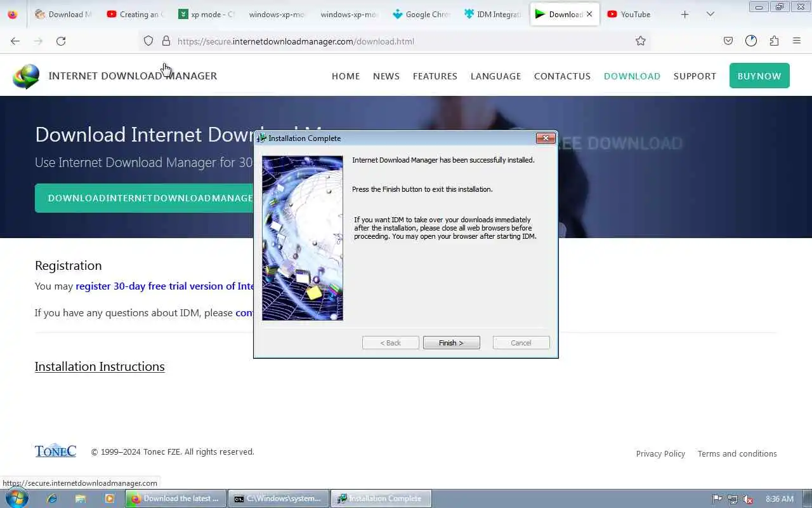The width and height of the screenshot is (812, 508).
Task: Open the list all tabs dropdown
Action: [710, 14]
